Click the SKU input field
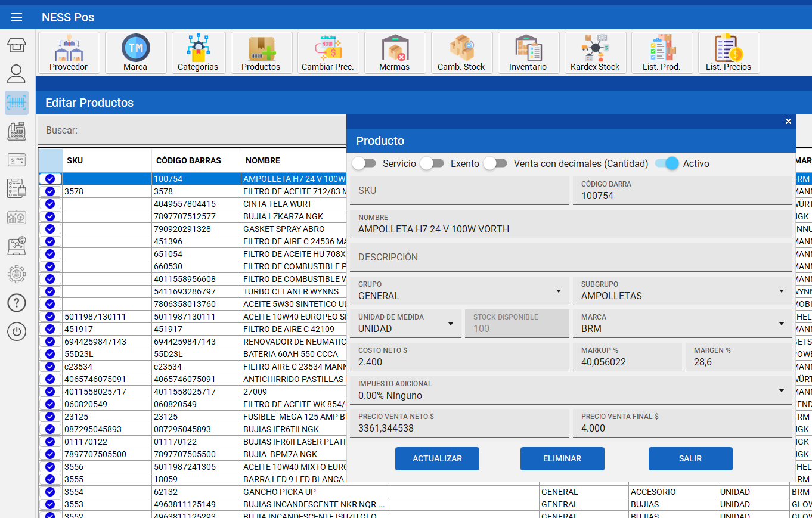Viewport: 812px width, 518px height. tap(460, 191)
